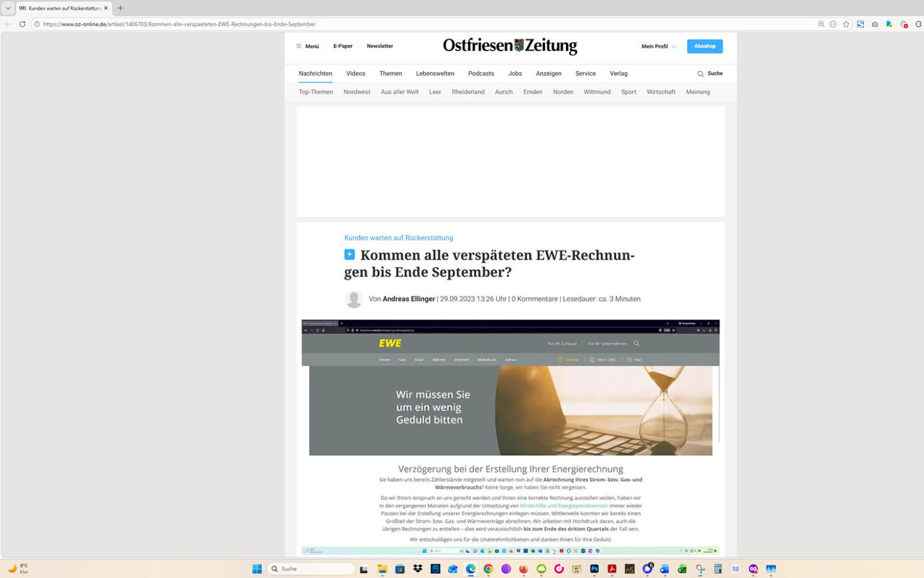Reload the page using the refresh icon
The height and width of the screenshot is (578, 924).
point(22,24)
